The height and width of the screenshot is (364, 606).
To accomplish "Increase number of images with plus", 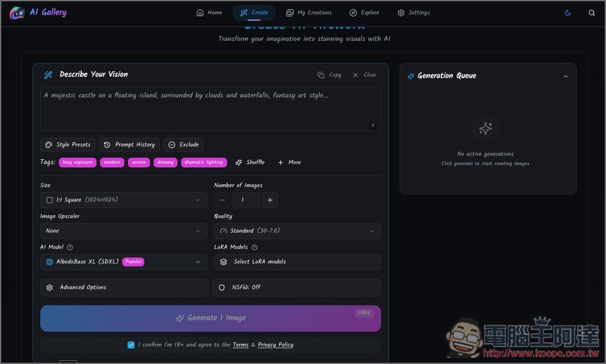I will click(270, 200).
